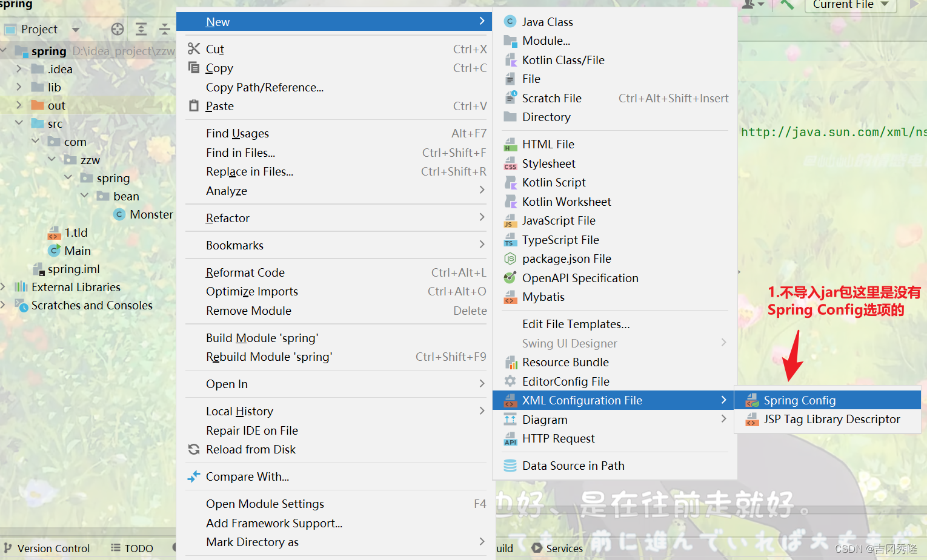Screen dimensions: 927x560
Task: Select spring.iml file in tree
Action: 66,269
